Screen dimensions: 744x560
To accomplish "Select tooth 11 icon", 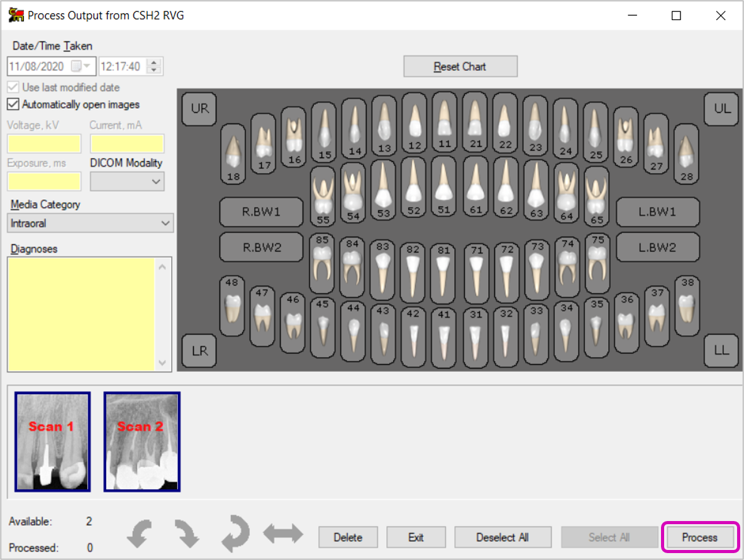I will (445, 122).
